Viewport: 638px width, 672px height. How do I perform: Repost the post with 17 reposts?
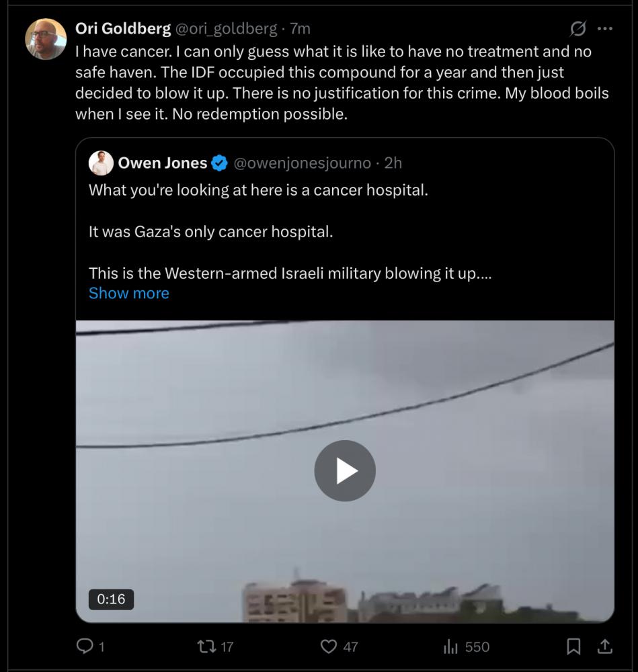206,646
